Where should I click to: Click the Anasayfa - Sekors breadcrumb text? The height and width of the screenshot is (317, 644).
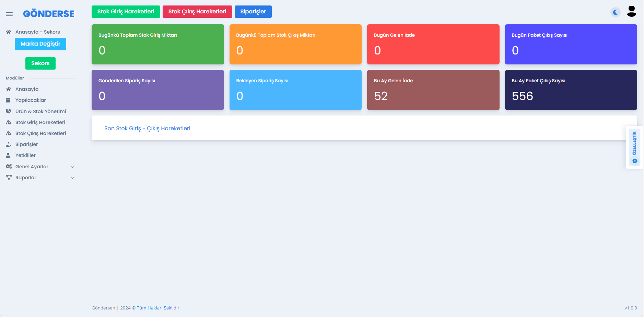[x=38, y=32]
